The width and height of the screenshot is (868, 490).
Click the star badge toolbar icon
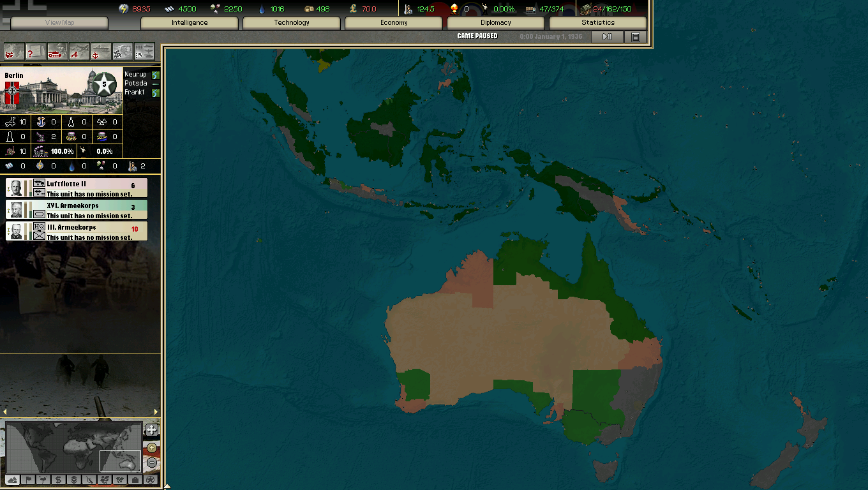(x=123, y=52)
